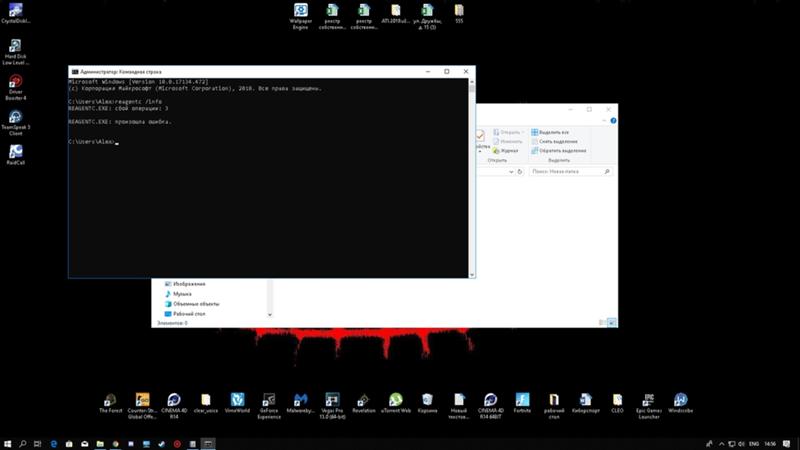Open the Action Center notification icon

787,444
